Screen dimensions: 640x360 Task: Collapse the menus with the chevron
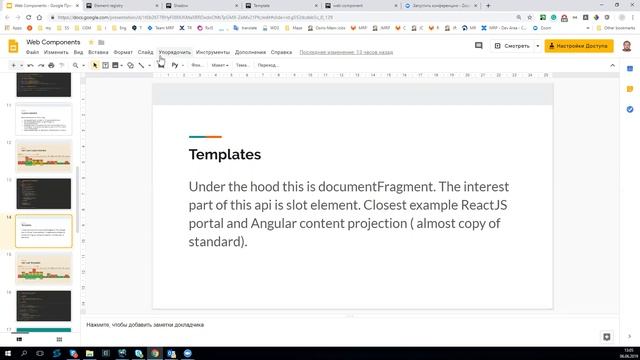click(x=612, y=65)
